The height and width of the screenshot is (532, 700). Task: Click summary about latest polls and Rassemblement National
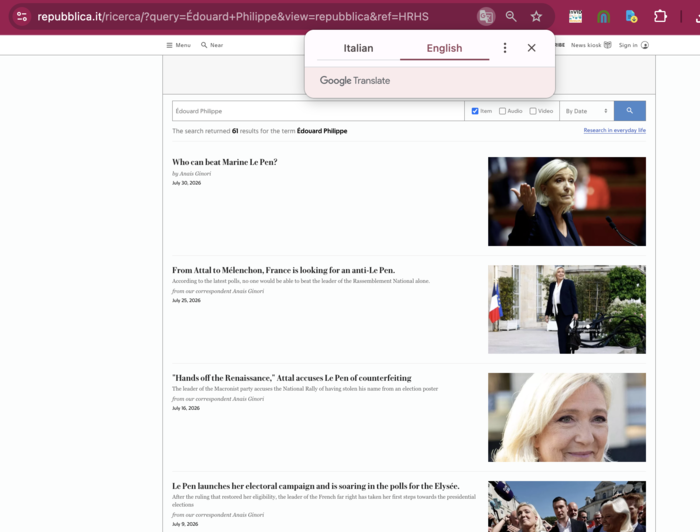click(x=301, y=281)
